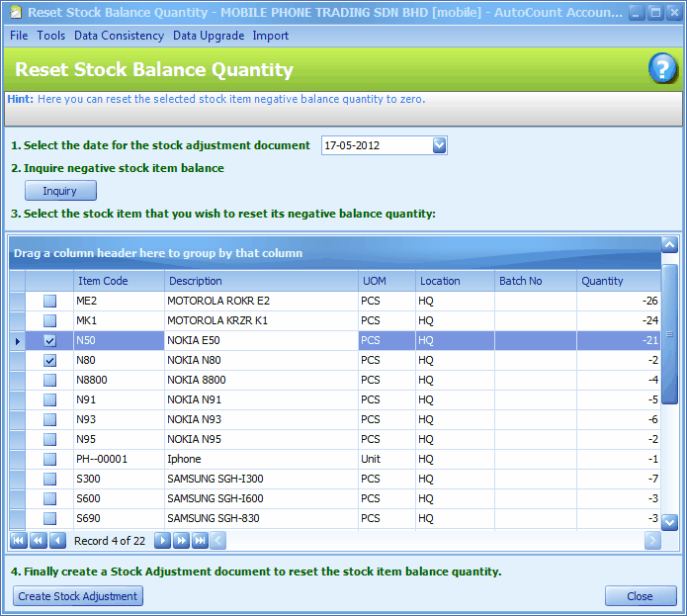Screen dimensions: 687x616
Task: Tick the checkbox for item N95
Action: (x=50, y=439)
